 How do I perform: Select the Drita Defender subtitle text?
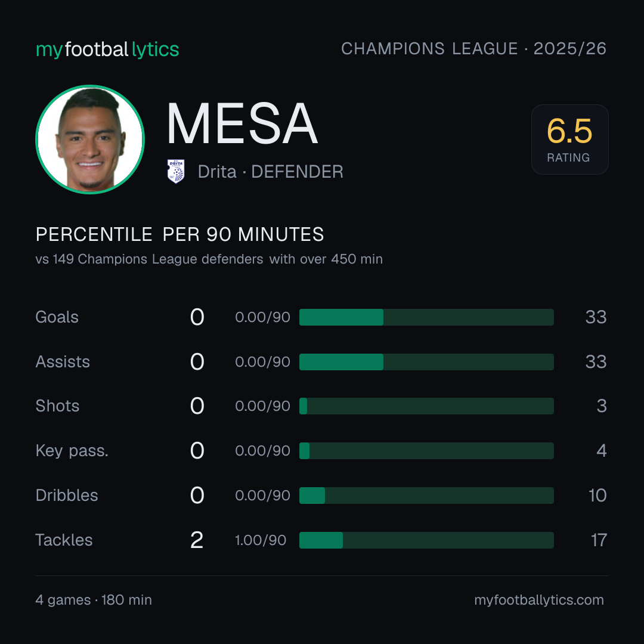[270, 172]
